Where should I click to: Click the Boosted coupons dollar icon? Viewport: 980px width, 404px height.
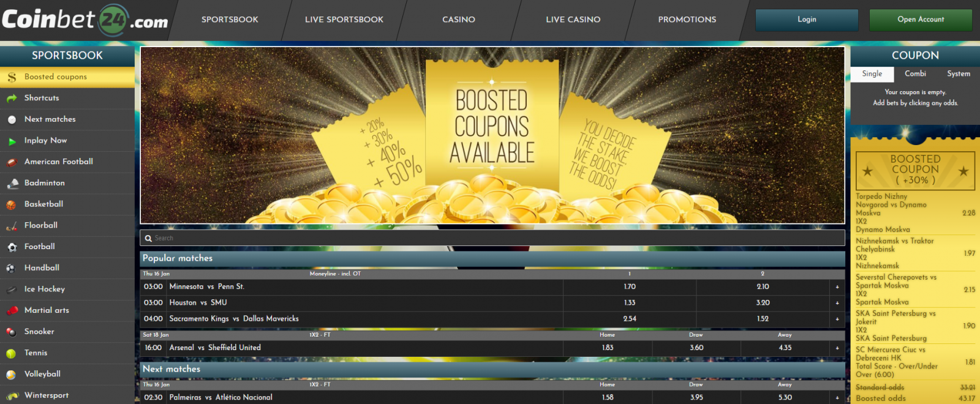[x=12, y=77]
